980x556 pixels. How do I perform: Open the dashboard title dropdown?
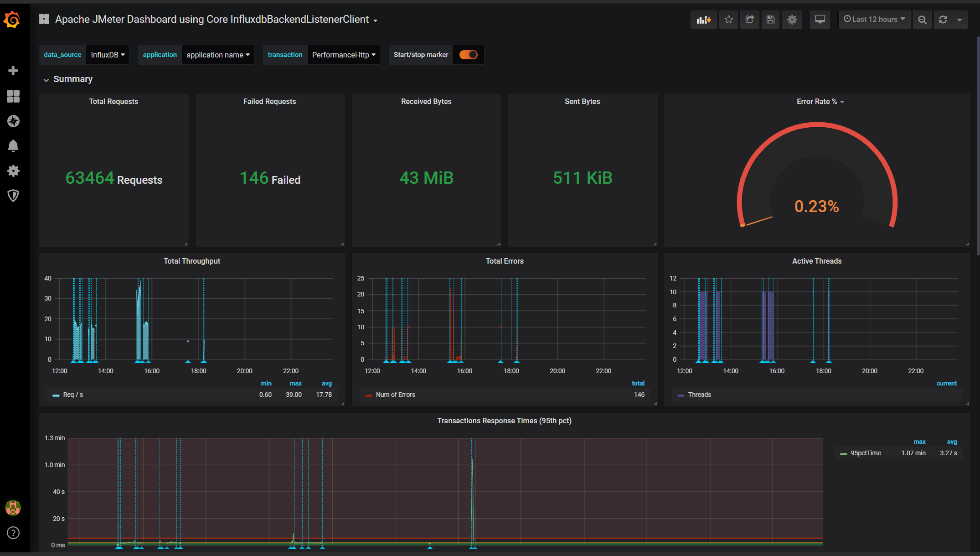(375, 21)
